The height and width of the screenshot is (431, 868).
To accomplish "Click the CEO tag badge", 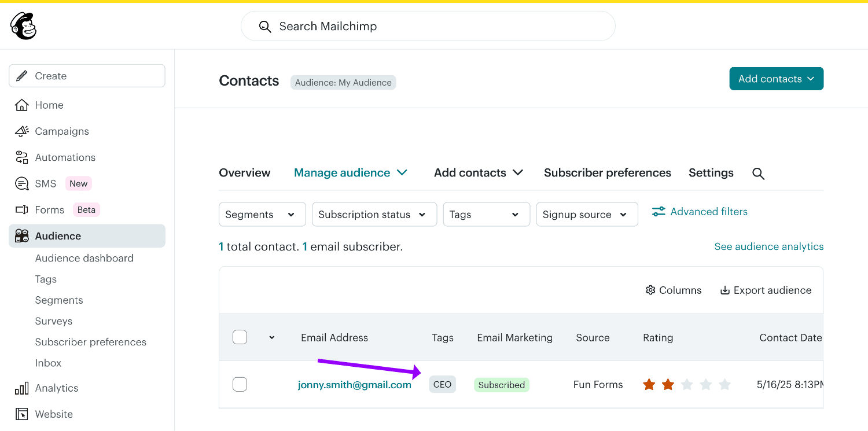I will pos(443,385).
